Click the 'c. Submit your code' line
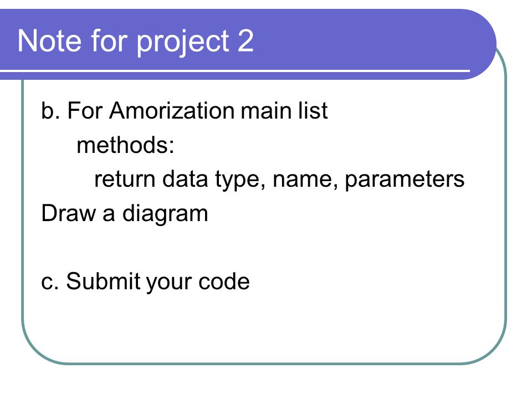 (x=145, y=282)
